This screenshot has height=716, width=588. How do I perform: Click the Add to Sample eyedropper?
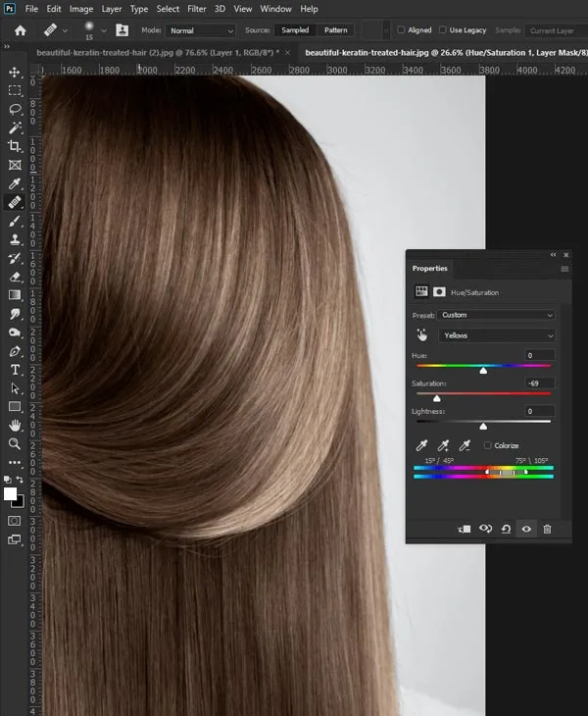tap(443, 445)
